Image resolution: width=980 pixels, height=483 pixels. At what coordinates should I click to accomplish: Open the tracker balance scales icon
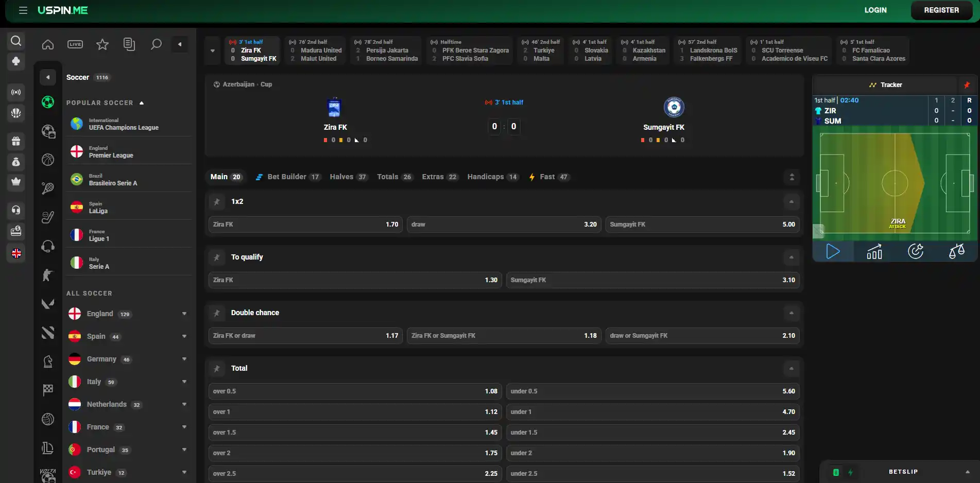(x=957, y=251)
